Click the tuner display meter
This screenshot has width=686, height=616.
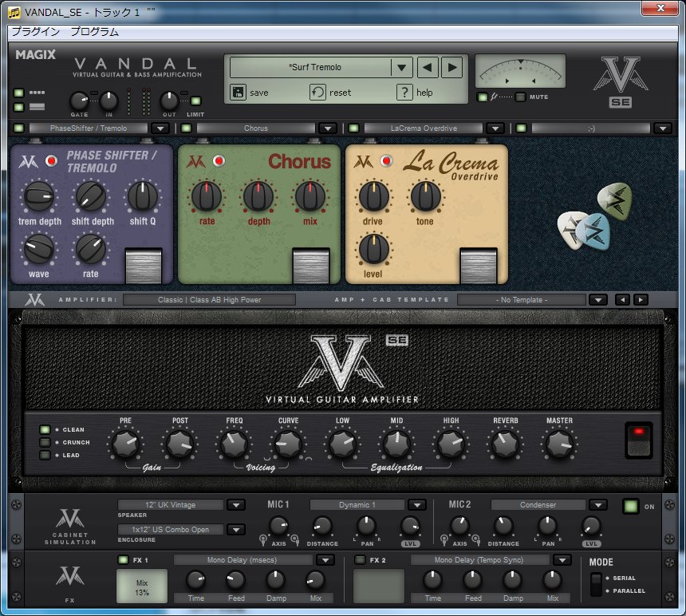tap(520, 71)
